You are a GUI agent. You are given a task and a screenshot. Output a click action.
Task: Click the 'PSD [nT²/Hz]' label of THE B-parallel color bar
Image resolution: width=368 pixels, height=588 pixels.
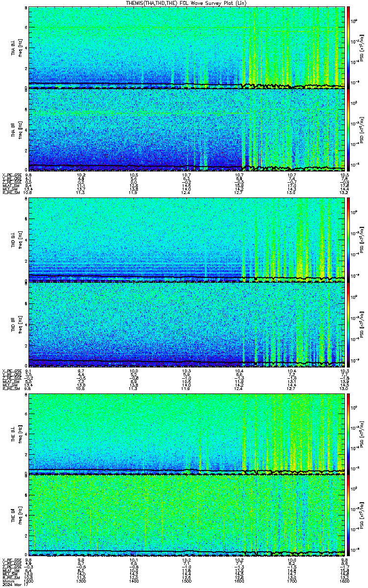[x=362, y=516]
